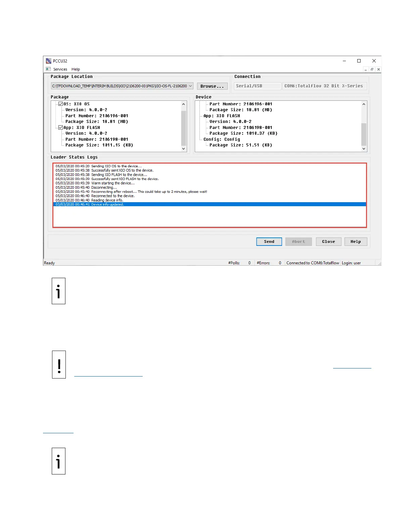Click the Send button
This screenshot has width=411, height=532.
269,242
